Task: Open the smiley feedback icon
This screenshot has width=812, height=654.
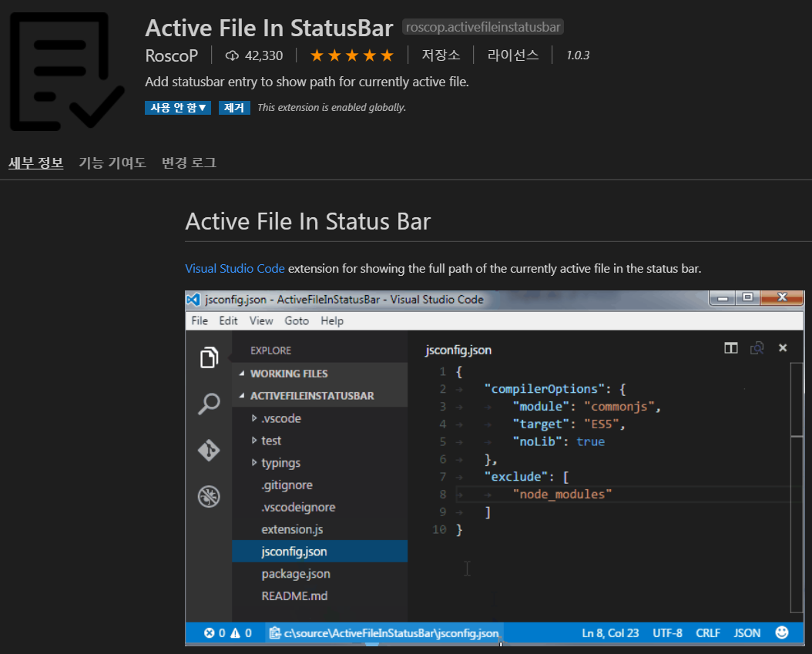Action: [x=783, y=632]
